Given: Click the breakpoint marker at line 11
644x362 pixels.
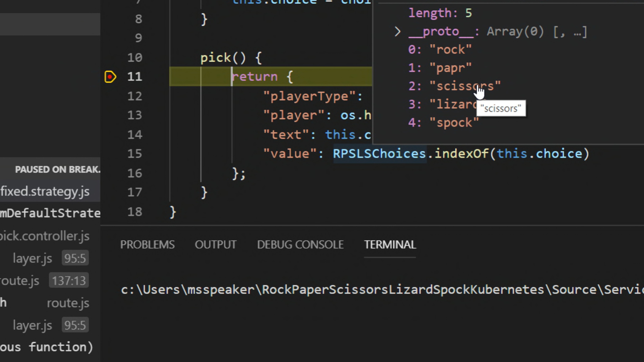Looking at the screenshot, I should tap(110, 77).
